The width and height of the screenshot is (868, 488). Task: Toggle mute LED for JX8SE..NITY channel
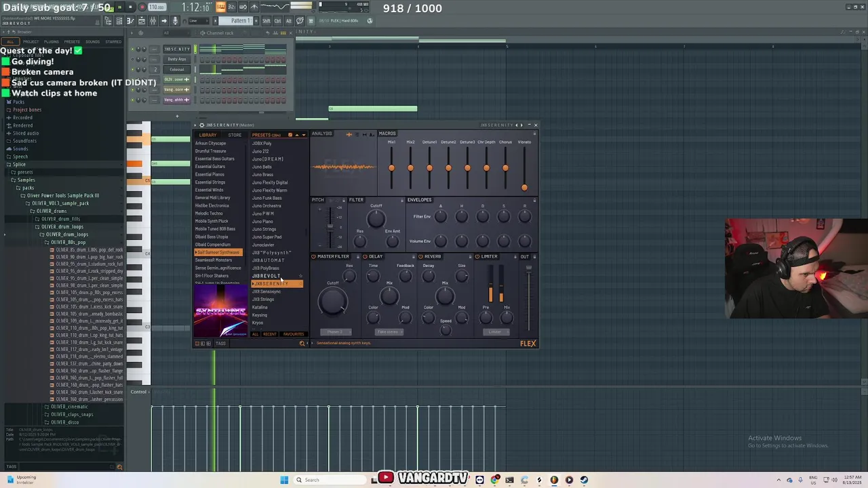click(133, 49)
